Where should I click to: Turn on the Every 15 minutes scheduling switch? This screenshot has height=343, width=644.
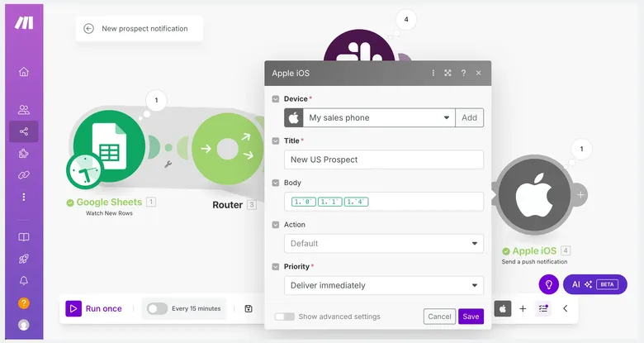[x=158, y=308]
